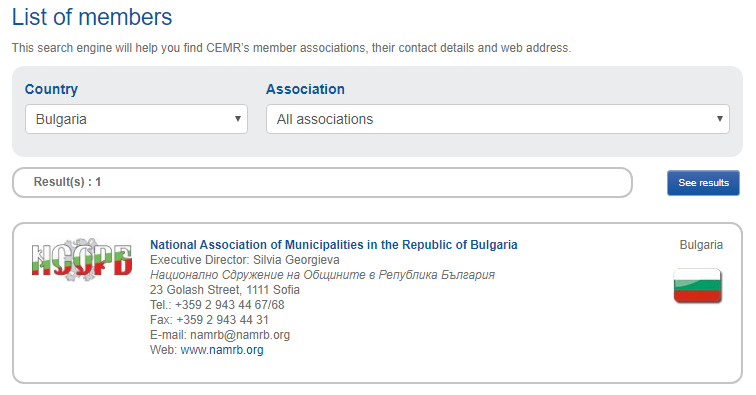Click the Result(s) : 1 bar
The width and height of the screenshot is (756, 395).
[x=322, y=182]
